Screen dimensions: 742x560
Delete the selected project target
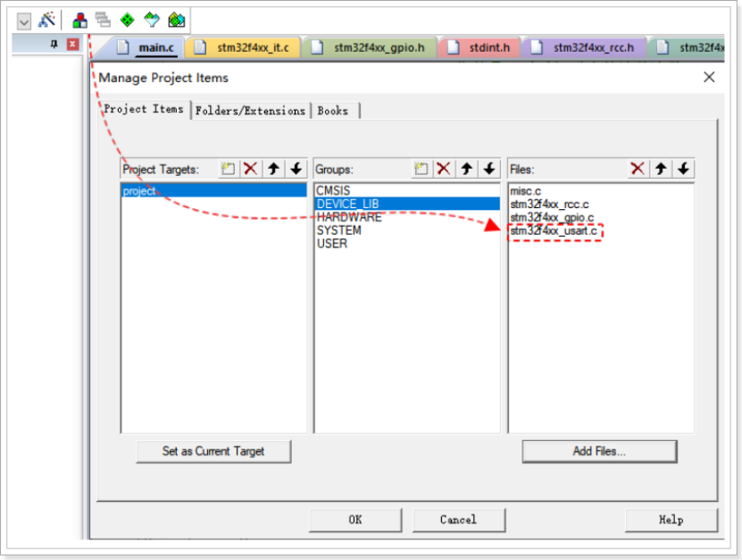point(250,169)
